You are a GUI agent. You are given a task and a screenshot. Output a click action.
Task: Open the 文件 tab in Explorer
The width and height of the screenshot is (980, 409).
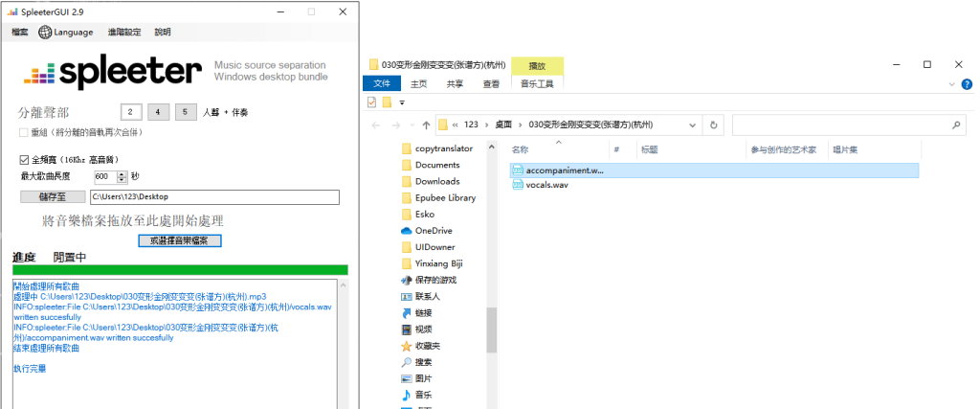[381, 83]
